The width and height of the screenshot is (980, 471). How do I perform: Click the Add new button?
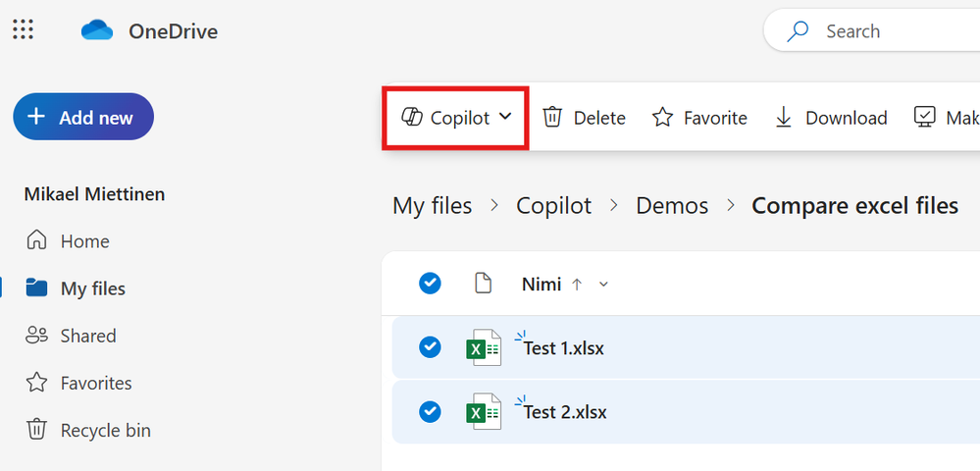[83, 118]
